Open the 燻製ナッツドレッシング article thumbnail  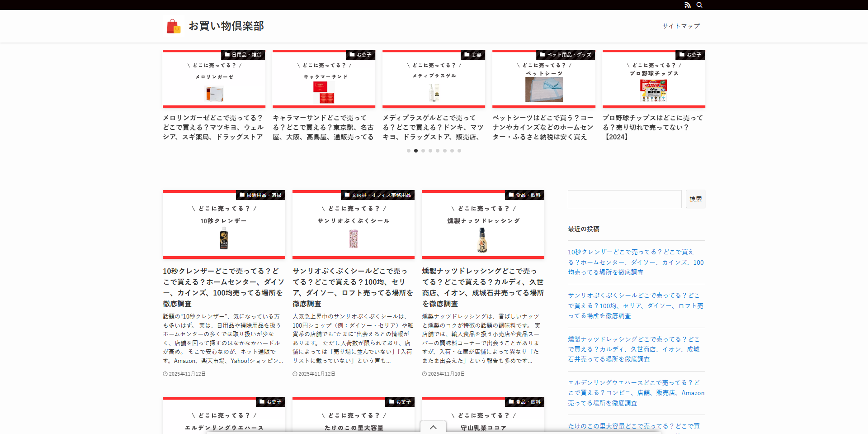click(x=483, y=224)
